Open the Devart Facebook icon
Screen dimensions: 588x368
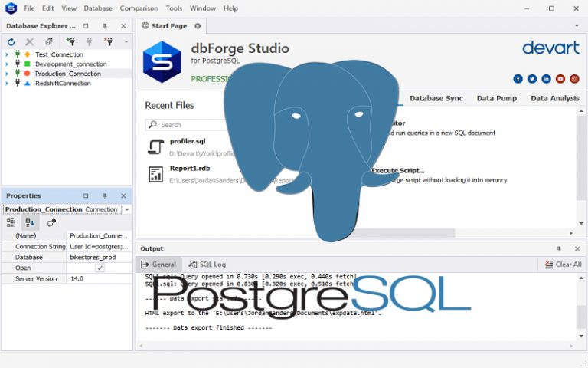pos(518,79)
